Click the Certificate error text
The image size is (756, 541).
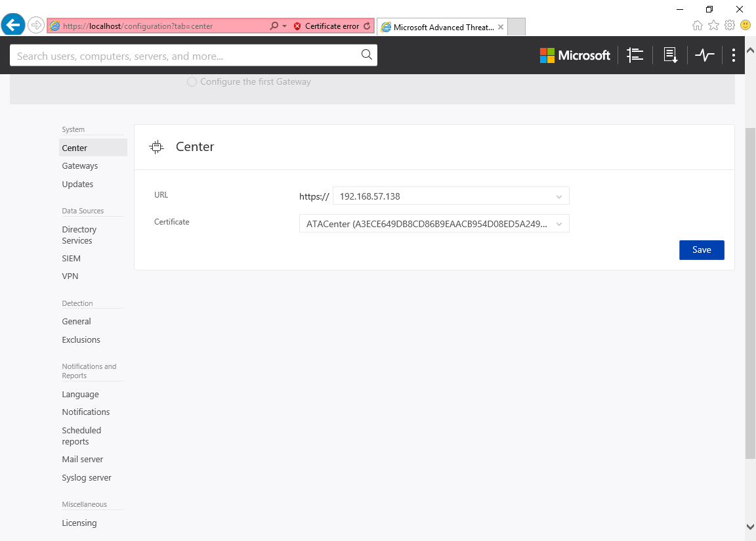click(x=331, y=26)
